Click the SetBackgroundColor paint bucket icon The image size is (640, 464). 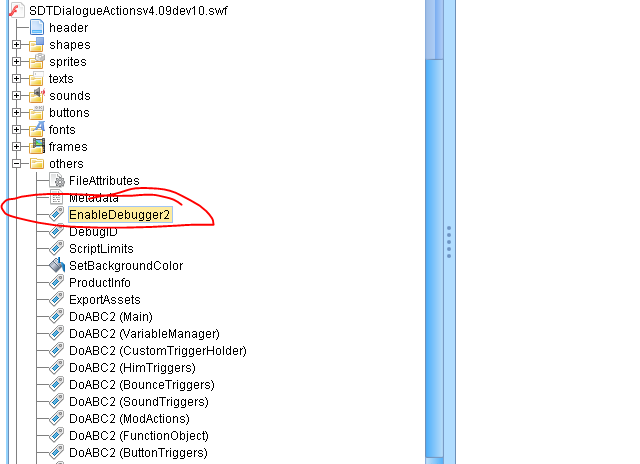(57, 266)
